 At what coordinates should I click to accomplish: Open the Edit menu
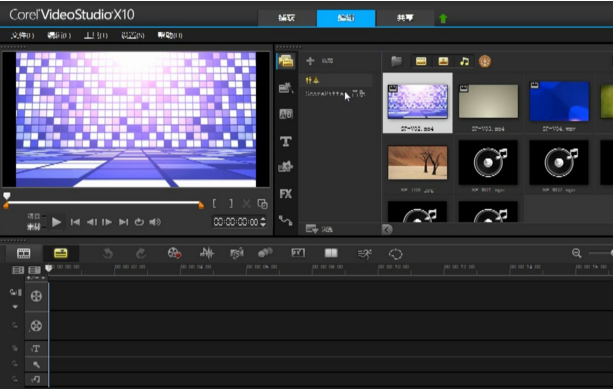(x=59, y=36)
